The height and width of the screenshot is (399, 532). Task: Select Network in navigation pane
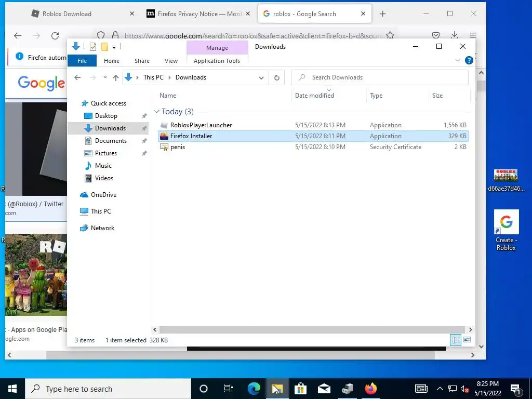click(x=102, y=228)
